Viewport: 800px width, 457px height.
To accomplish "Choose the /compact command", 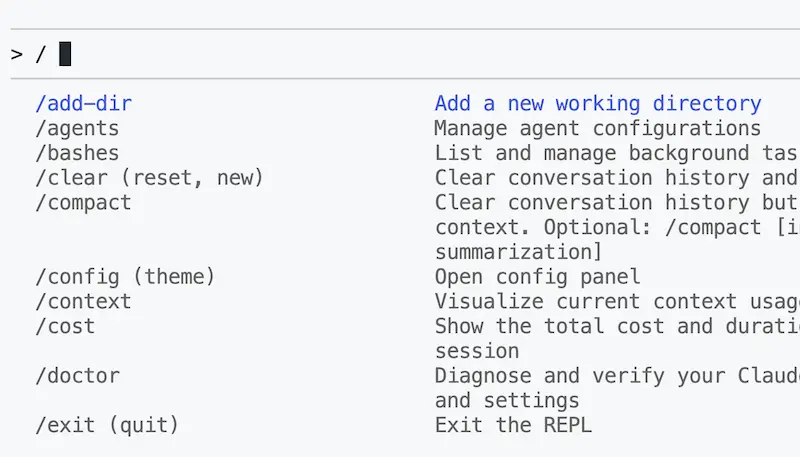I will [x=83, y=202].
